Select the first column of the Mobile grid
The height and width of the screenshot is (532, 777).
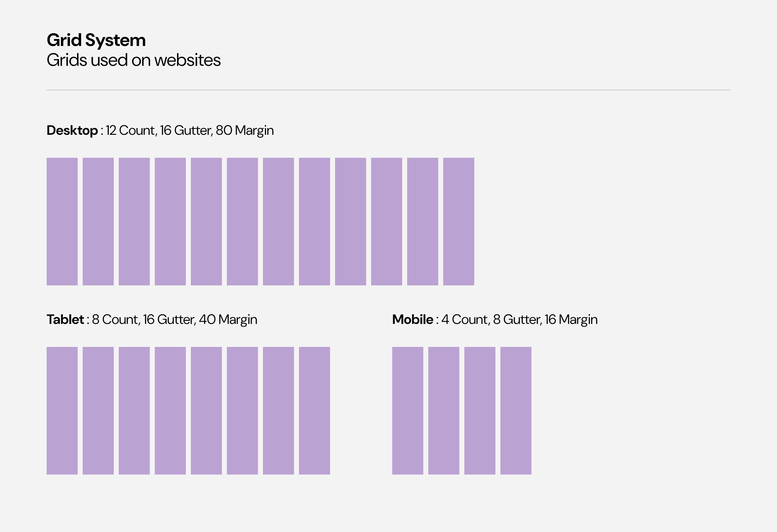coord(407,411)
